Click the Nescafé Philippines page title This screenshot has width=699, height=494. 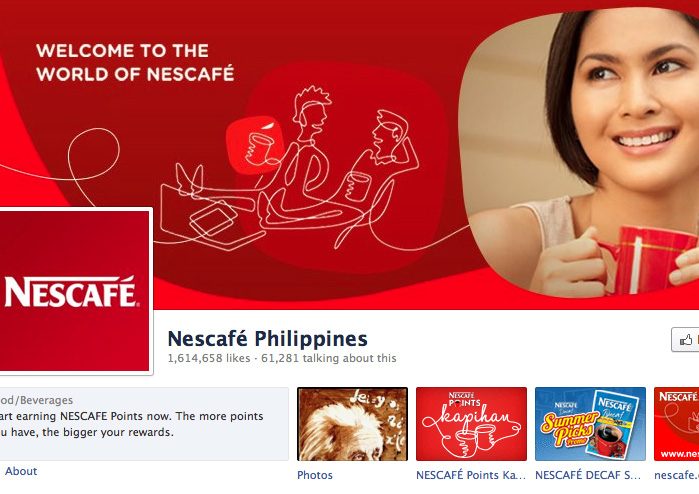pos(267,339)
